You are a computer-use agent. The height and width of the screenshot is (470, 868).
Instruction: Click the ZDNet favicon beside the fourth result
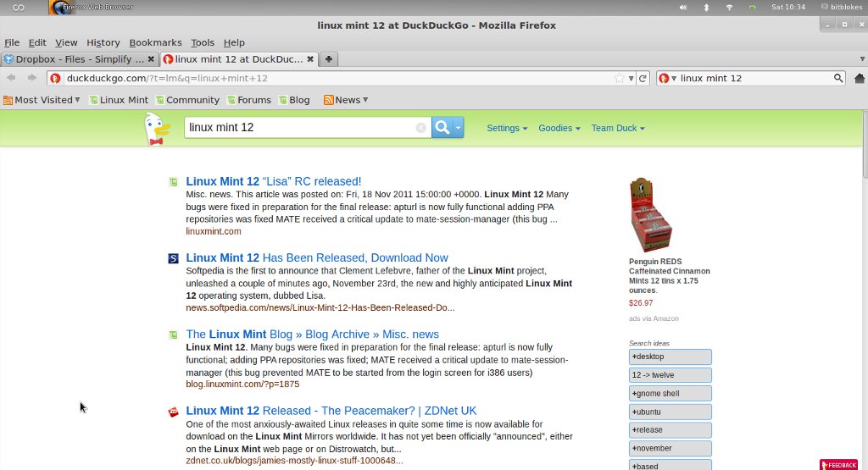pyautogui.click(x=173, y=412)
